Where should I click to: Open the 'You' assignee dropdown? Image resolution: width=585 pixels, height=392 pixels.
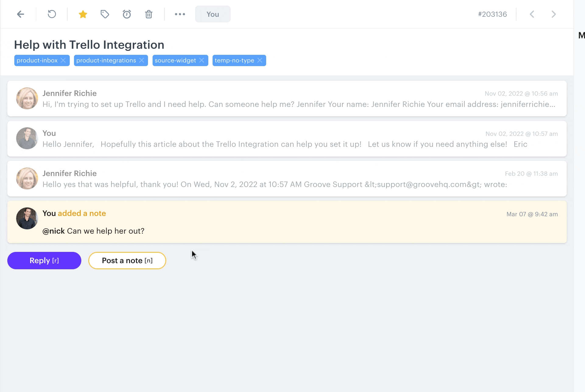click(213, 14)
